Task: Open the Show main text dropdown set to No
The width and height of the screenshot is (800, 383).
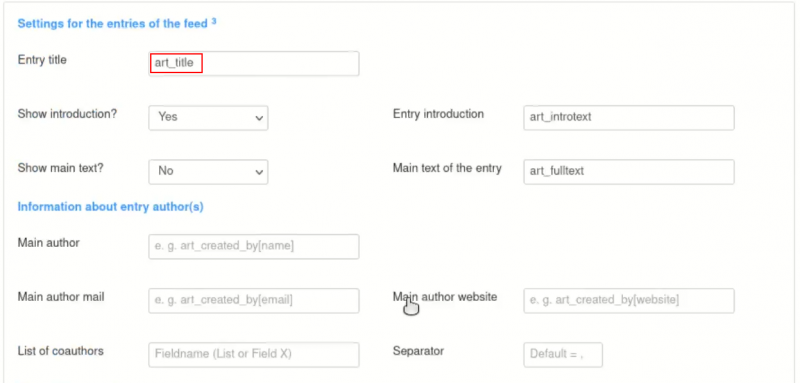Action: [x=208, y=171]
